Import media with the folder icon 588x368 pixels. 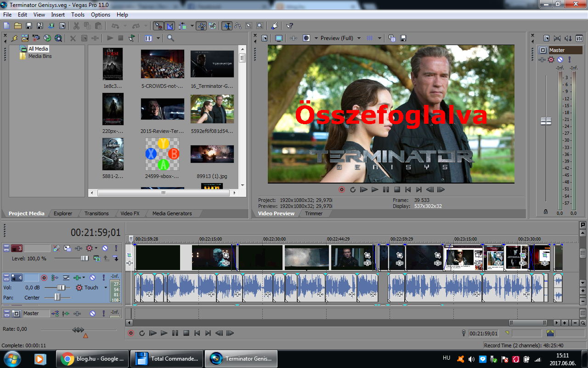point(25,38)
